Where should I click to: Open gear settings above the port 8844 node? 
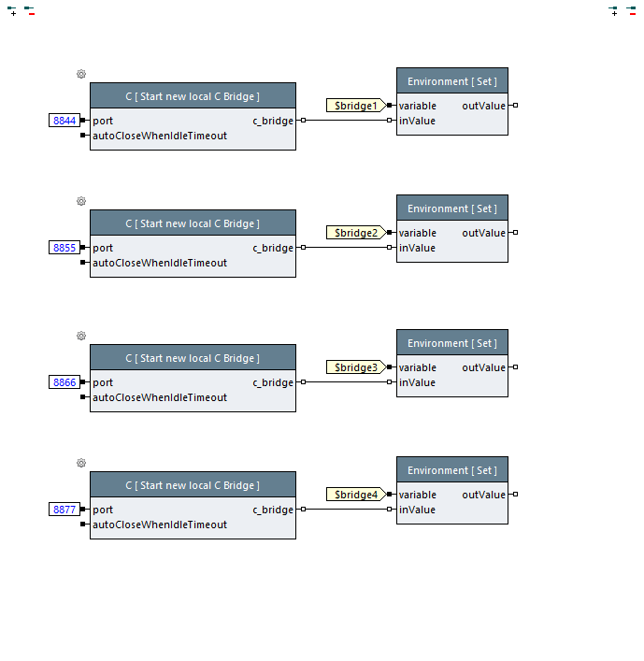[x=81, y=74]
